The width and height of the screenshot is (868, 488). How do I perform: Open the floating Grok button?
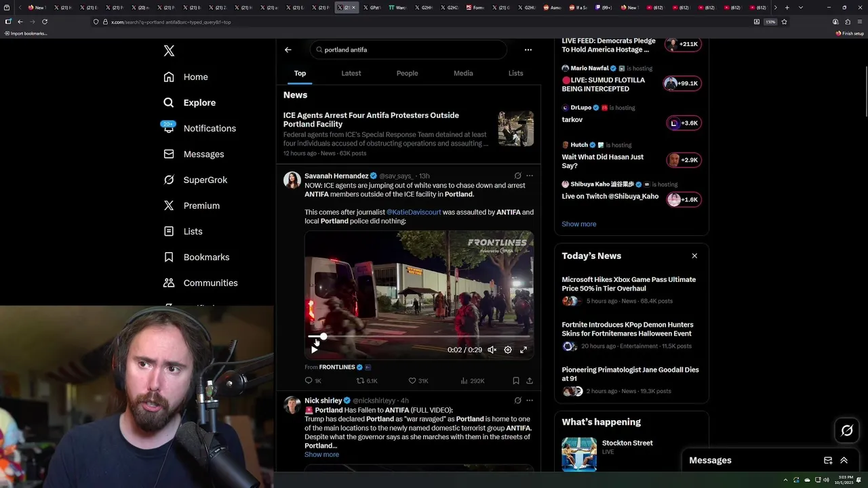pos(847,430)
